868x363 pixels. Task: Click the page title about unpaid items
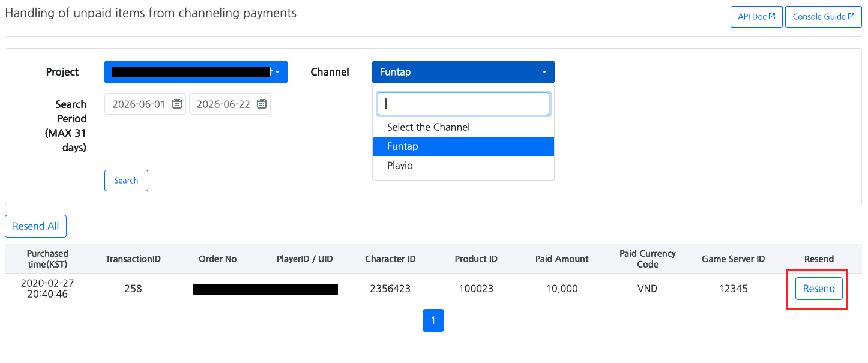pos(151,13)
